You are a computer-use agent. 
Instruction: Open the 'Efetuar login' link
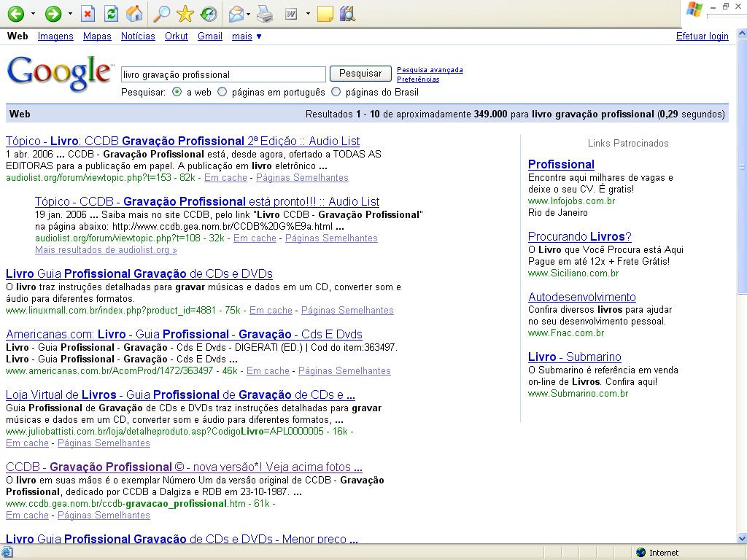(702, 36)
